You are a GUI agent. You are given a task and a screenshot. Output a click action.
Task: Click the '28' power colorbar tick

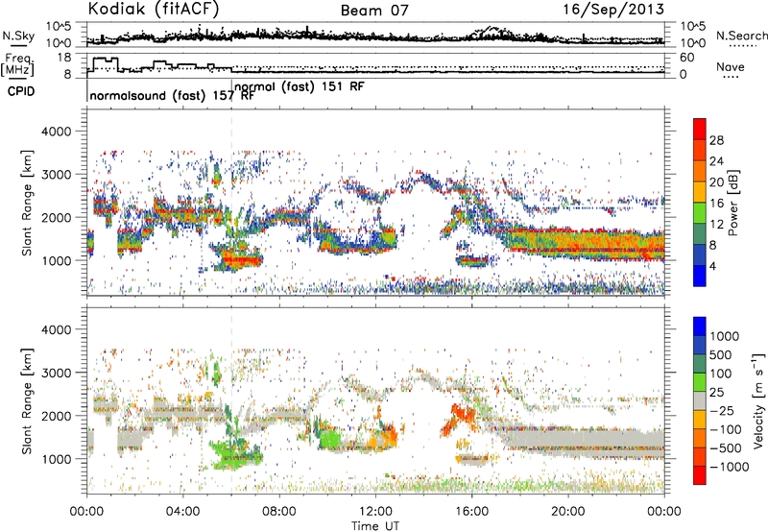716,140
